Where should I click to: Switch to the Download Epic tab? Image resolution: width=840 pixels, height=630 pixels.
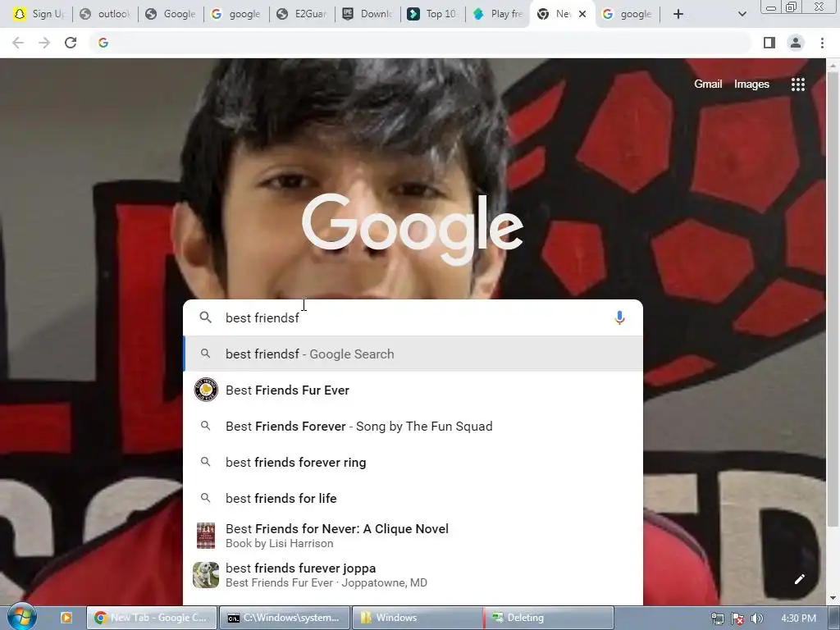point(367,14)
